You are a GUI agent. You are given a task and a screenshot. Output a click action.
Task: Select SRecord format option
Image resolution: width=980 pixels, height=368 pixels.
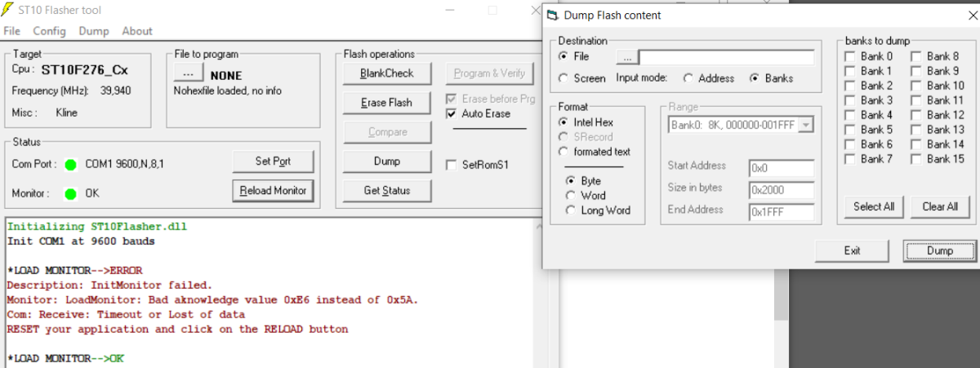(563, 137)
